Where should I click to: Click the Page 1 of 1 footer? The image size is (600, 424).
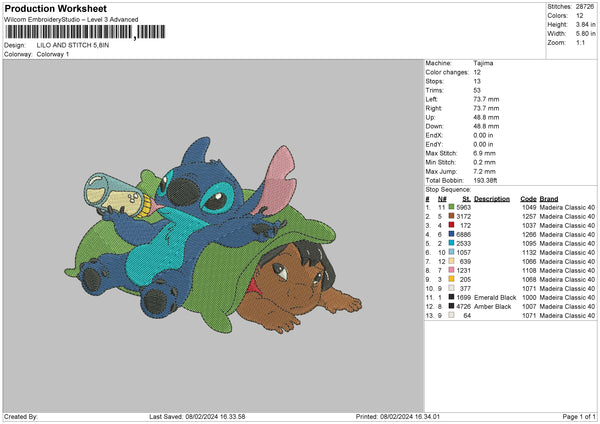coord(579,416)
